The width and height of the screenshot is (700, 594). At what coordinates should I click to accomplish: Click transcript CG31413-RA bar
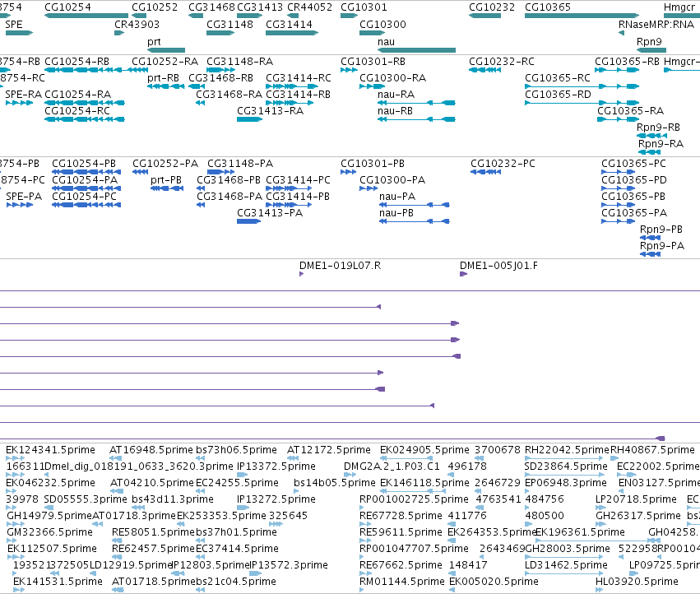[249, 119]
